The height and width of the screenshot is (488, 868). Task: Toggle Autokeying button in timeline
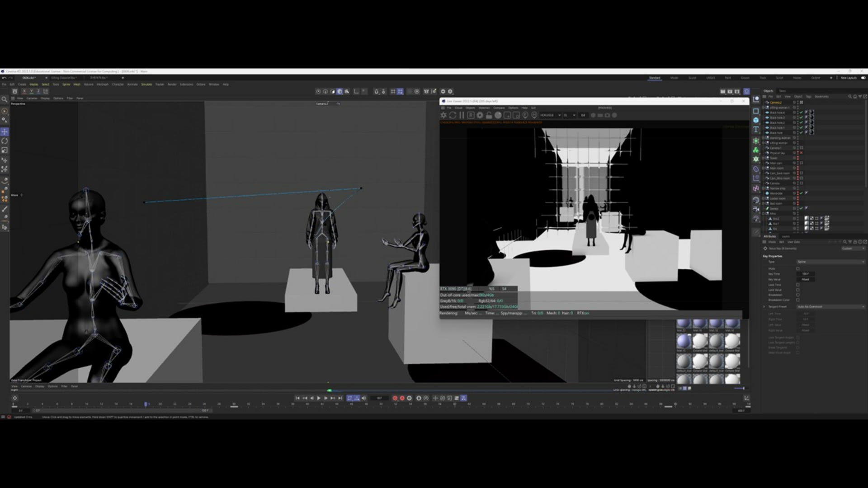coord(402,398)
